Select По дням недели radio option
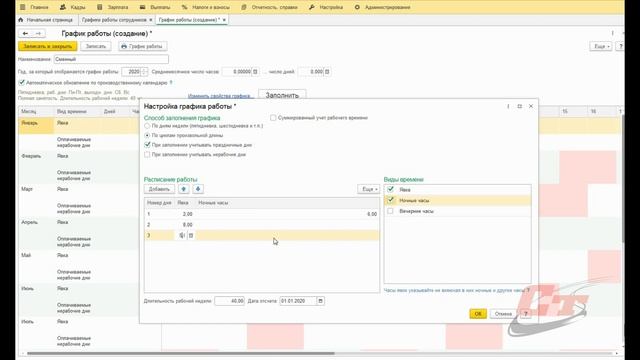Image resolution: width=640 pixels, height=360 pixels. (x=147, y=126)
